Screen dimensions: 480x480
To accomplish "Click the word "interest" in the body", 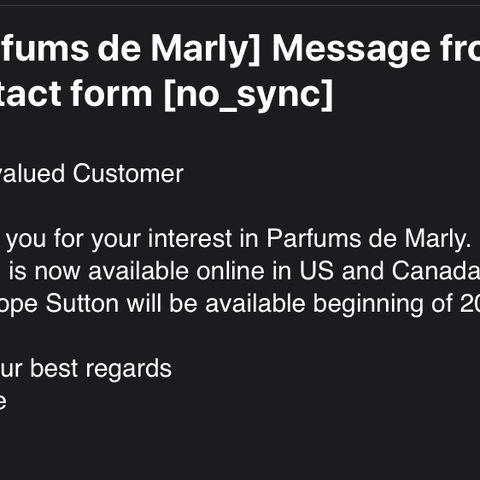I will click(x=190, y=239).
